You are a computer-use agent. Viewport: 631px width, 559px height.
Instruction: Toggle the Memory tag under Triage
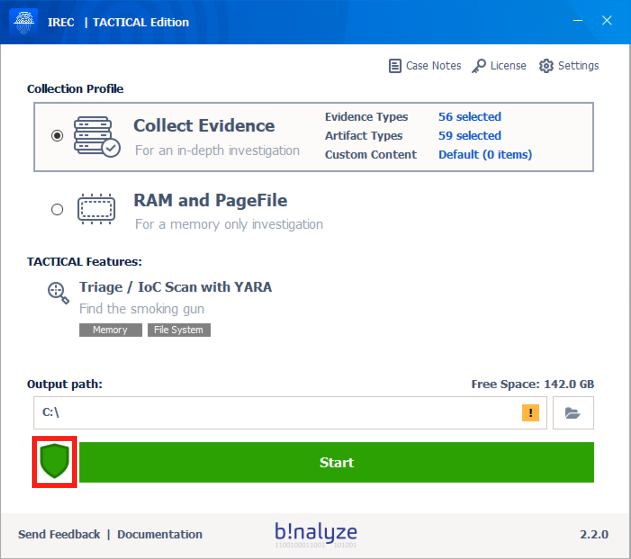(x=110, y=330)
